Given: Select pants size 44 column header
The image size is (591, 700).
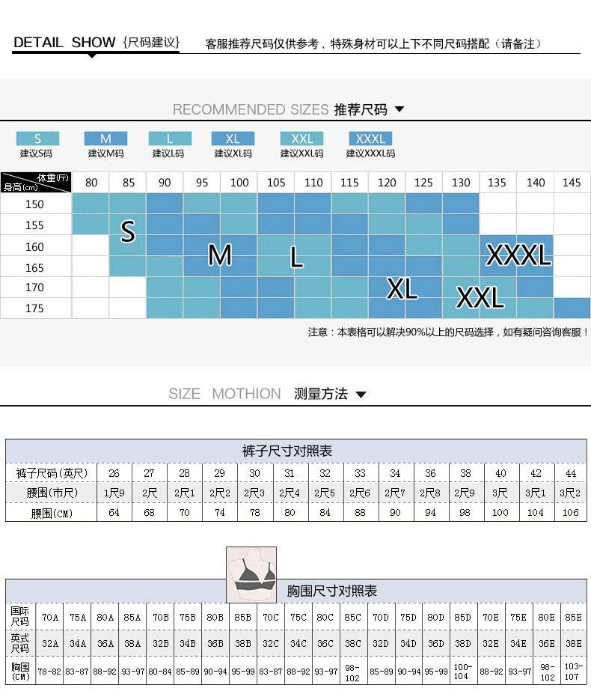Looking at the screenshot, I should (x=571, y=473).
